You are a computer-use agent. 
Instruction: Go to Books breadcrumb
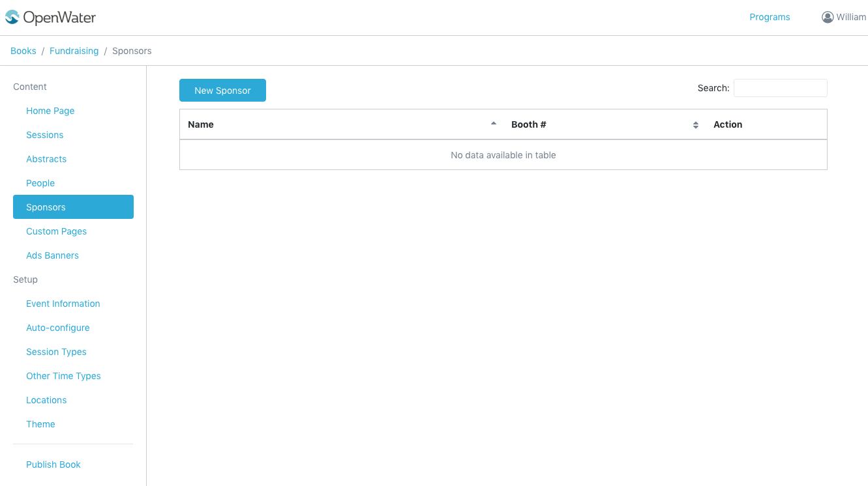(x=23, y=51)
